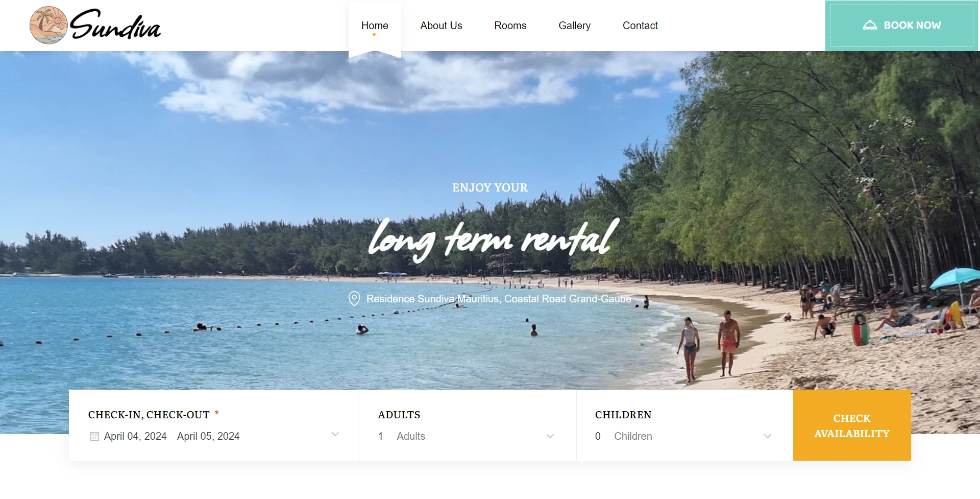Click the Check Availability button
The image size is (980, 499).
(x=852, y=425)
